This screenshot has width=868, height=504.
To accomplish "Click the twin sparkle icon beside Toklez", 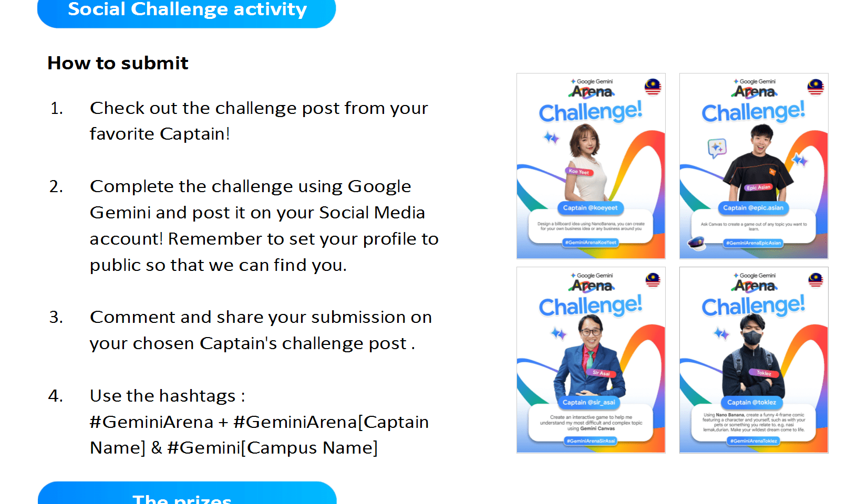I will pyautogui.click(x=721, y=333).
